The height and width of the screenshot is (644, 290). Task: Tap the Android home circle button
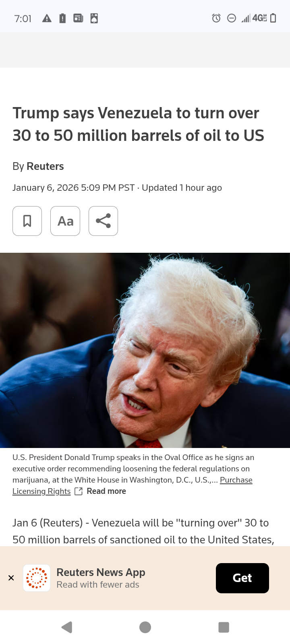145,627
